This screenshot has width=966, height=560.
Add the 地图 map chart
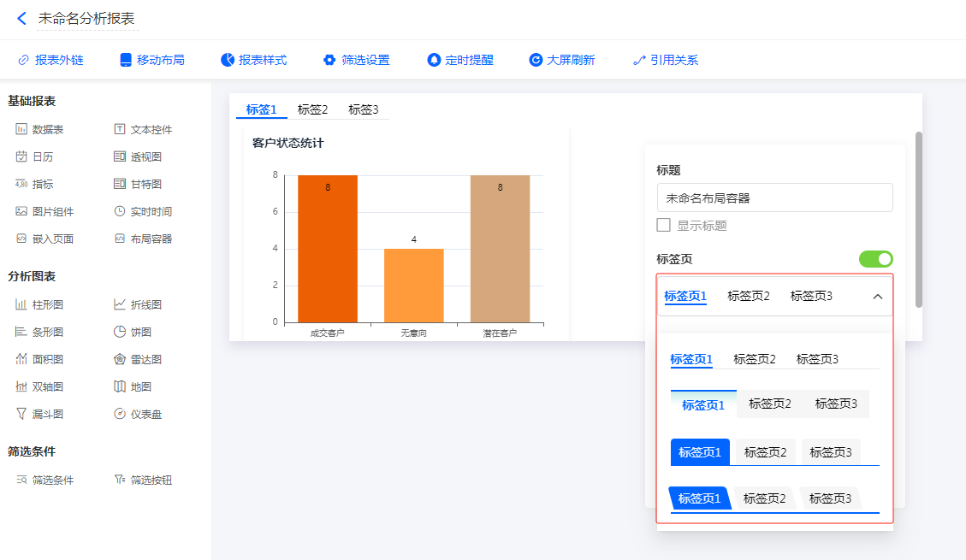click(133, 386)
